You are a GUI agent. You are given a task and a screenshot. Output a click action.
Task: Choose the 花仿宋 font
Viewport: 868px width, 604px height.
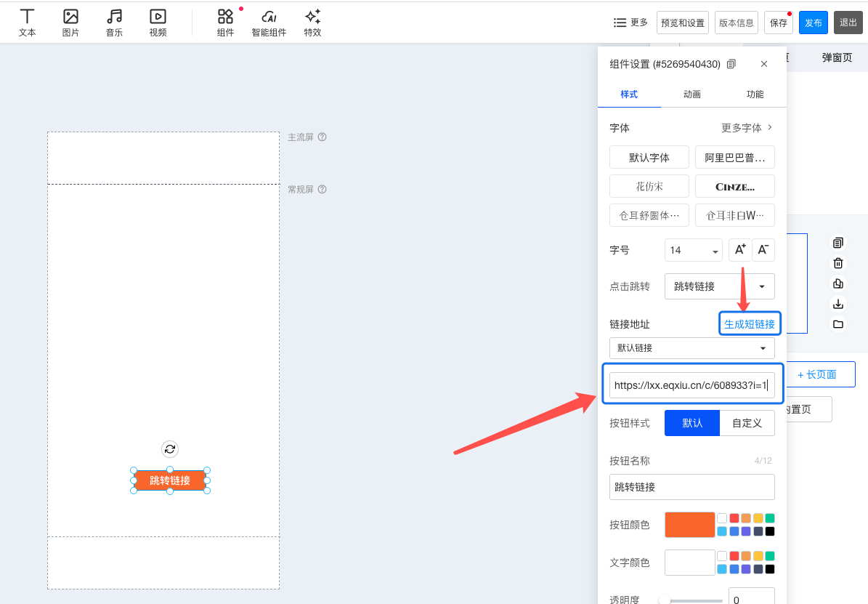tap(649, 186)
